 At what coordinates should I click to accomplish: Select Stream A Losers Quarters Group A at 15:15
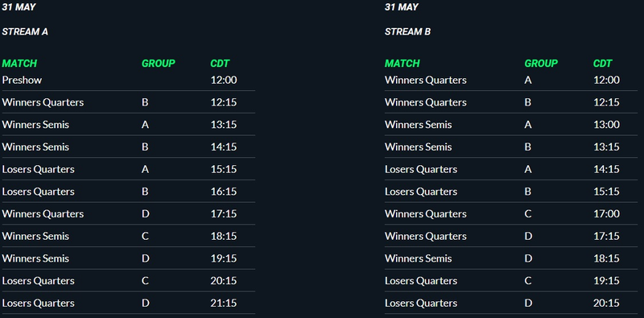pyautogui.click(x=128, y=169)
